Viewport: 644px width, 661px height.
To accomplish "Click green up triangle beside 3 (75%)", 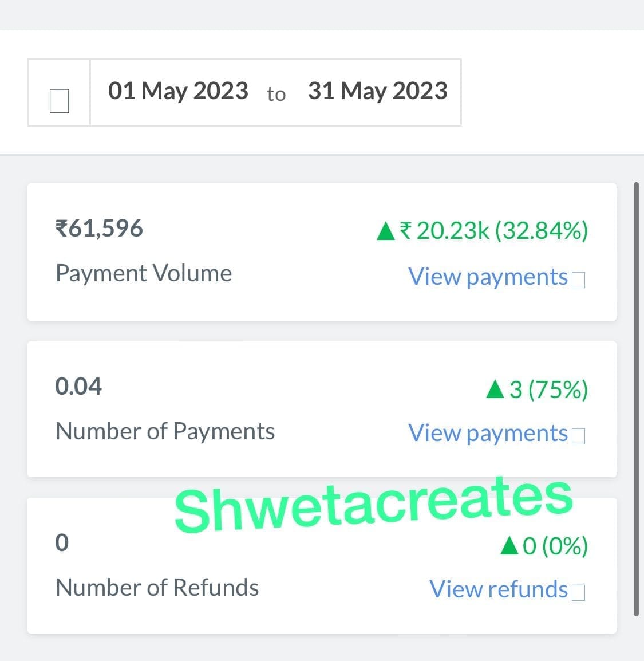I will click(495, 390).
